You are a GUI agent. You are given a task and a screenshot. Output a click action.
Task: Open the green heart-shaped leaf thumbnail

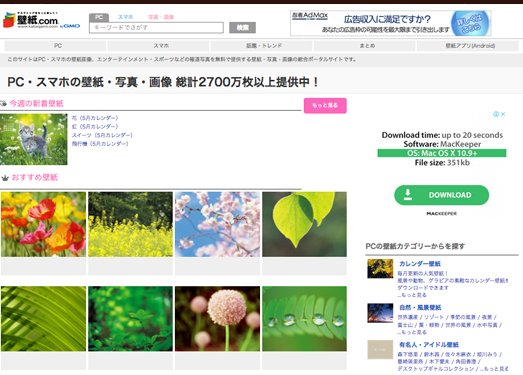tap(305, 224)
